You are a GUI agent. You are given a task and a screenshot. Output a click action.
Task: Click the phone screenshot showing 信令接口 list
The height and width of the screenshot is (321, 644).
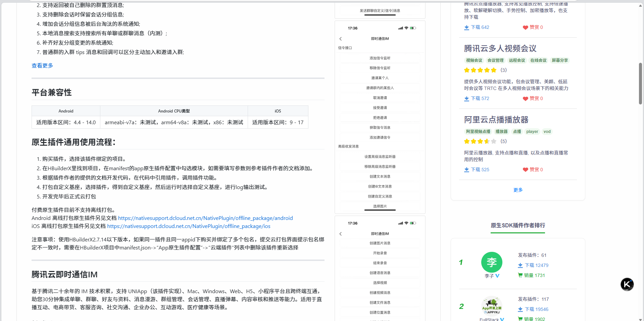pyautogui.click(x=380, y=117)
